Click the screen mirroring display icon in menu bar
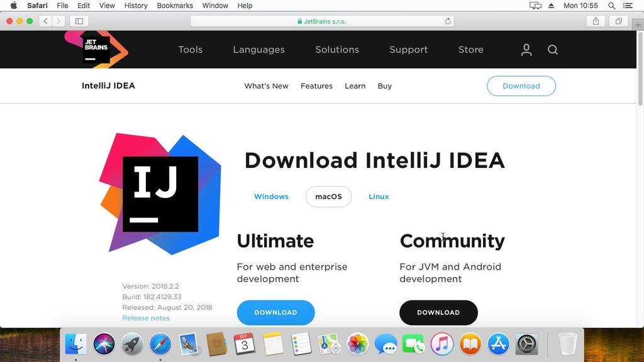644x362 pixels. tap(535, 5)
